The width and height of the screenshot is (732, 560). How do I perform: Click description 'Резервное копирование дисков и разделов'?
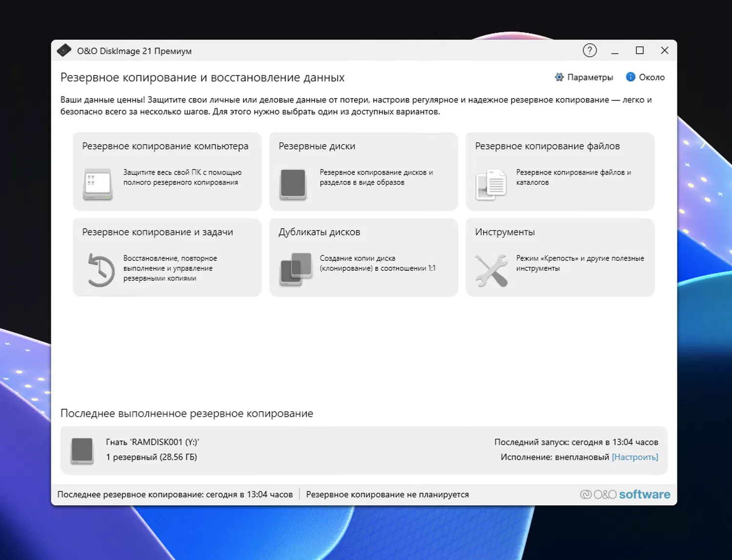point(376,177)
